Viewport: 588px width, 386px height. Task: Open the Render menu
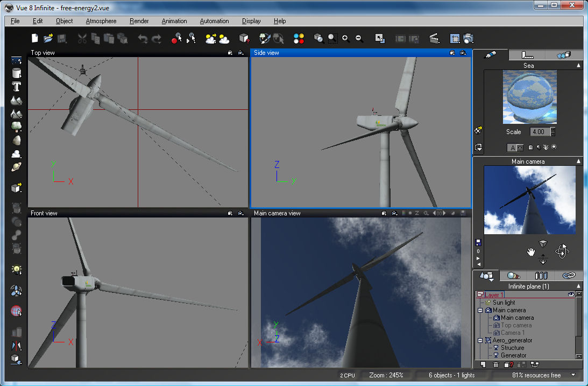(x=139, y=21)
